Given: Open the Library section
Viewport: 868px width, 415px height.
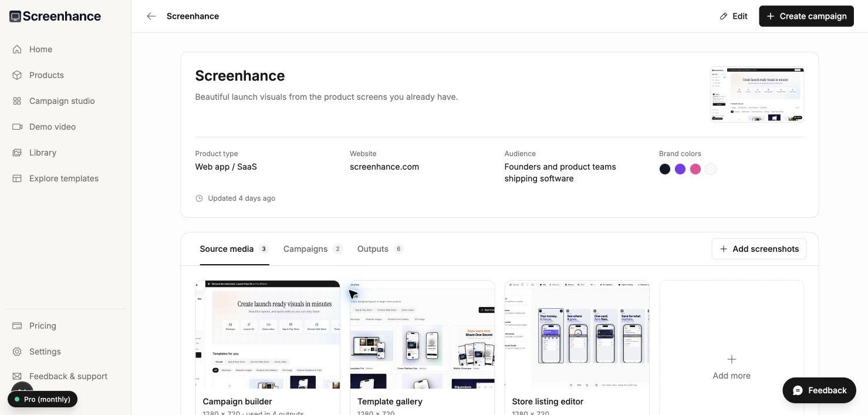Looking at the screenshot, I should tap(66, 153).
